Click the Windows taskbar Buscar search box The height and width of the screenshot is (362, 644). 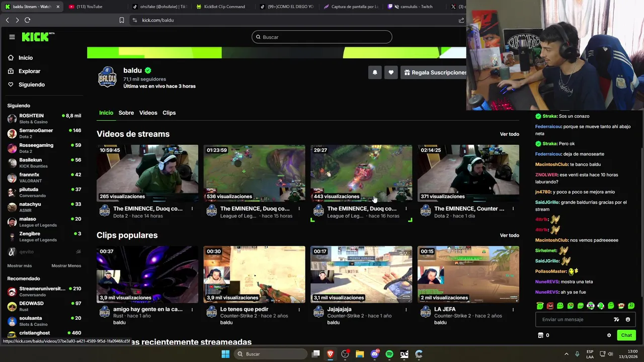(271, 354)
